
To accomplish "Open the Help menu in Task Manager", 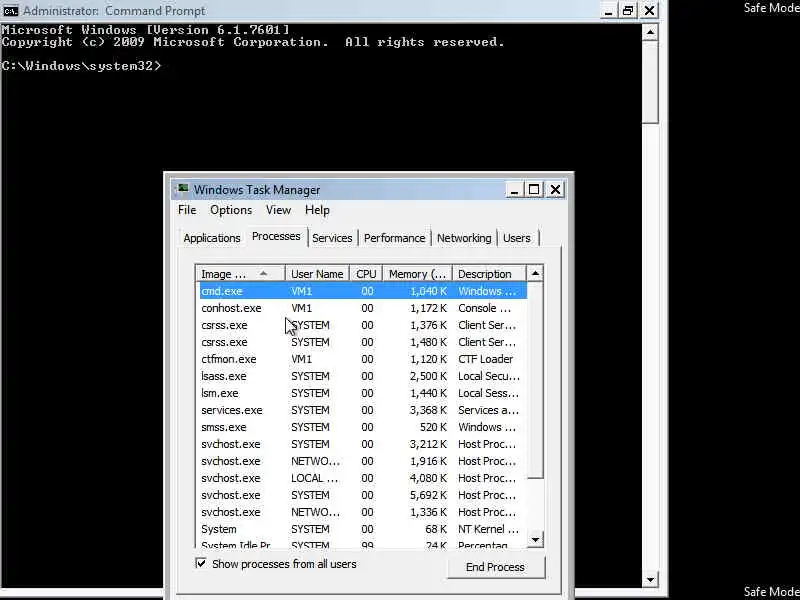I will click(x=317, y=210).
